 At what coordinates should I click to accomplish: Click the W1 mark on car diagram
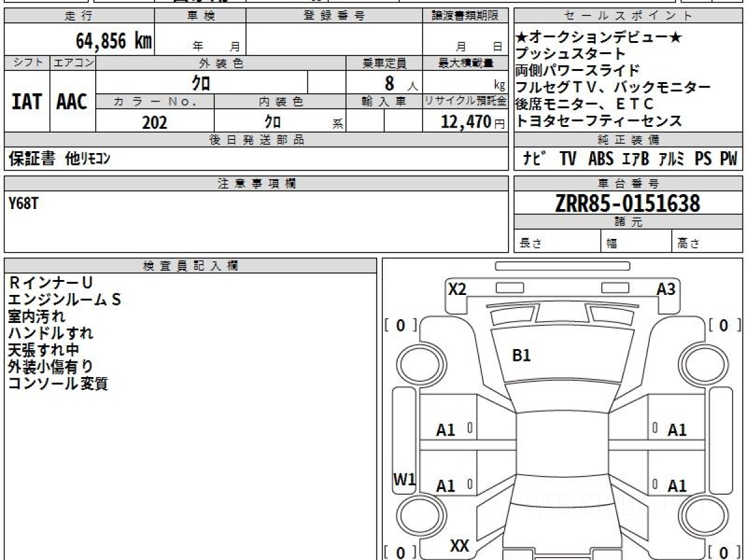click(404, 480)
